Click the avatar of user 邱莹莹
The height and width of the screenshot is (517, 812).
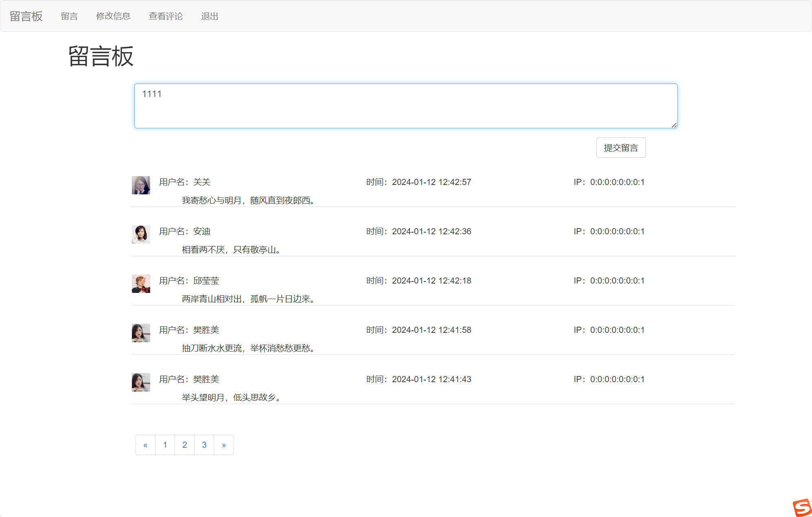click(x=141, y=284)
